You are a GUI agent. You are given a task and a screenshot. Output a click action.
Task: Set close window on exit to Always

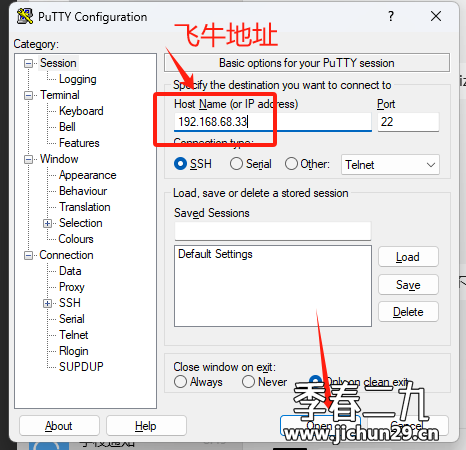point(180,382)
